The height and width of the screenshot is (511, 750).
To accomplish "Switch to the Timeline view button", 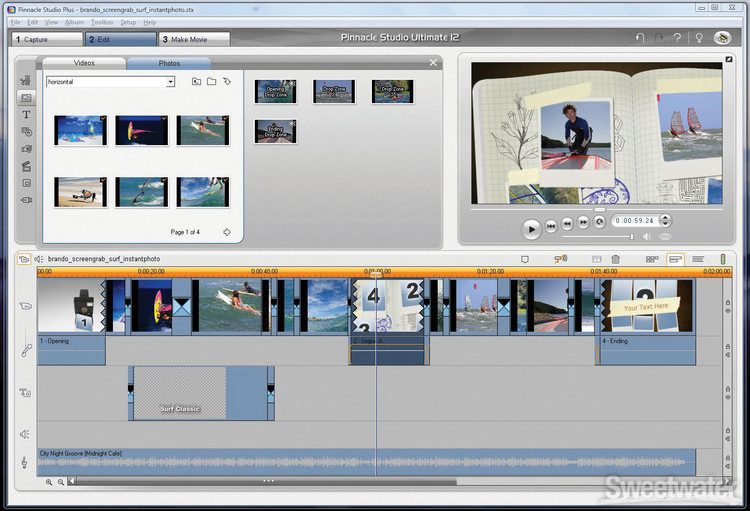I will tap(675, 259).
